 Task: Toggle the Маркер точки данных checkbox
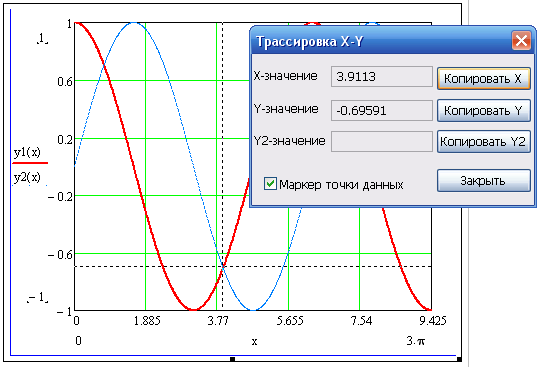(x=270, y=184)
